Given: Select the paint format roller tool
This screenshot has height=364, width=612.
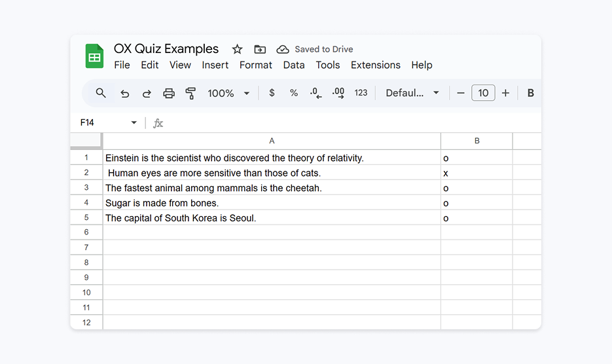Looking at the screenshot, I should (x=190, y=93).
